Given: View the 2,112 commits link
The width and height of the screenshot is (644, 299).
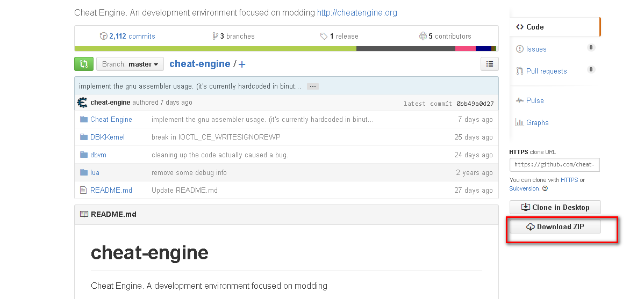Looking at the screenshot, I should 132,36.
